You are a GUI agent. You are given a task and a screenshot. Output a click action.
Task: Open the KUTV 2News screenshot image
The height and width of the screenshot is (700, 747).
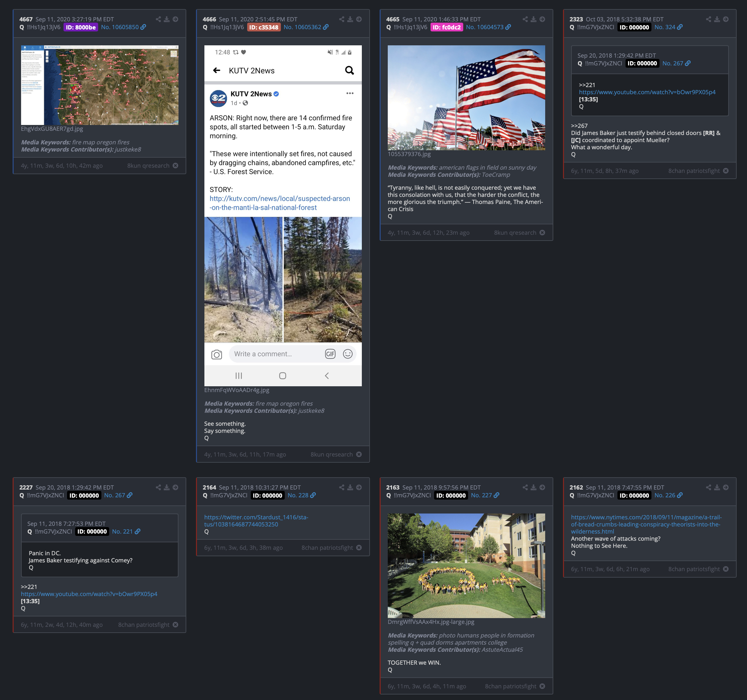point(283,216)
